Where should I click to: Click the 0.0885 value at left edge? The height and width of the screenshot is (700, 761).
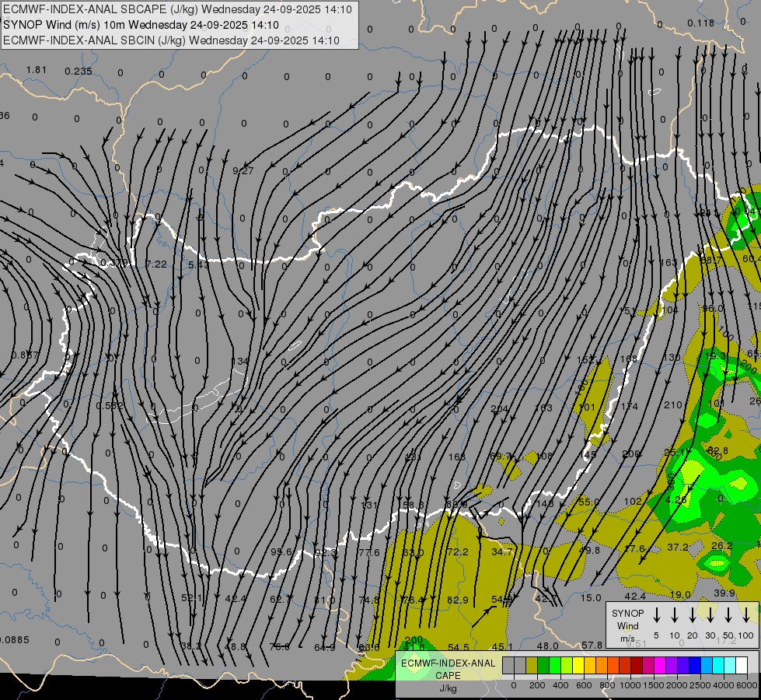click(14, 640)
